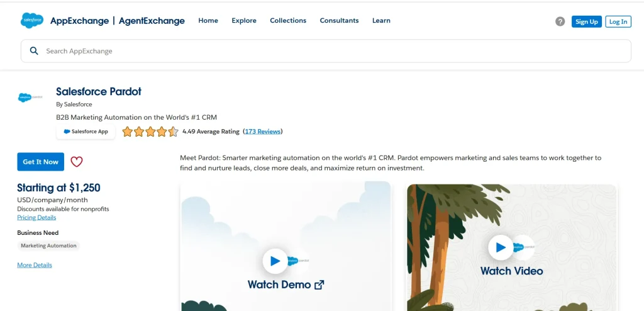Open the Home menu item
The width and height of the screenshot is (644, 311).
pyautogui.click(x=208, y=21)
